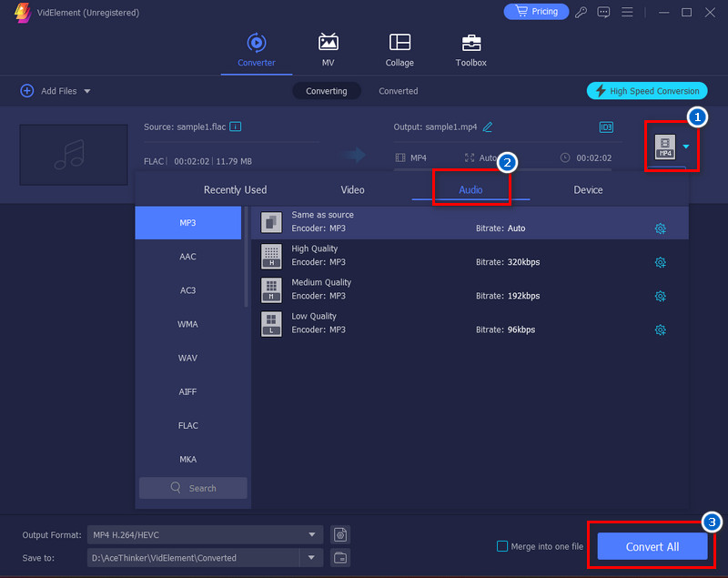Click the key register icon
Image resolution: width=728 pixels, height=578 pixels.
click(581, 12)
